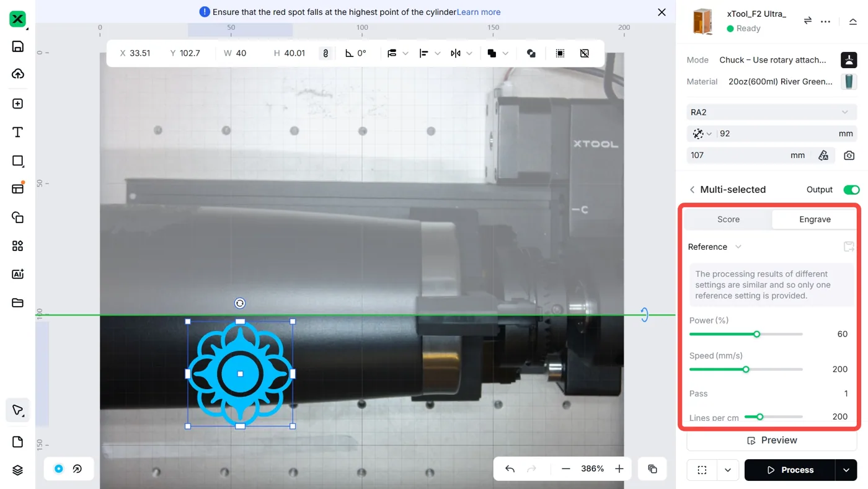Open the boolean combine dropdown
Screen dimensions: 868x489
[x=498, y=53]
